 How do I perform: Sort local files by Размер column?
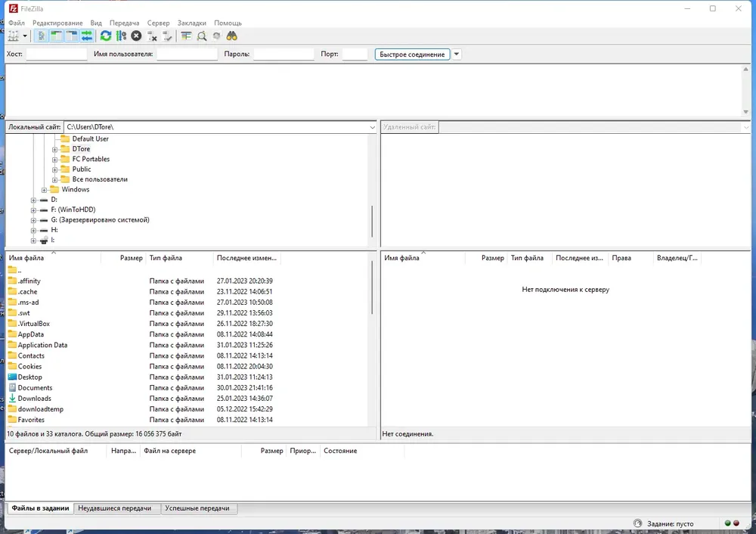123,258
